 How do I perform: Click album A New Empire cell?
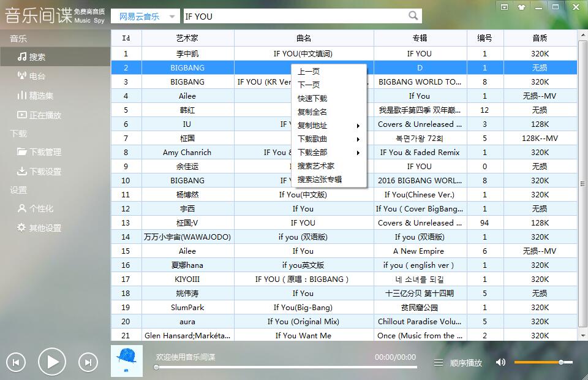click(x=420, y=251)
